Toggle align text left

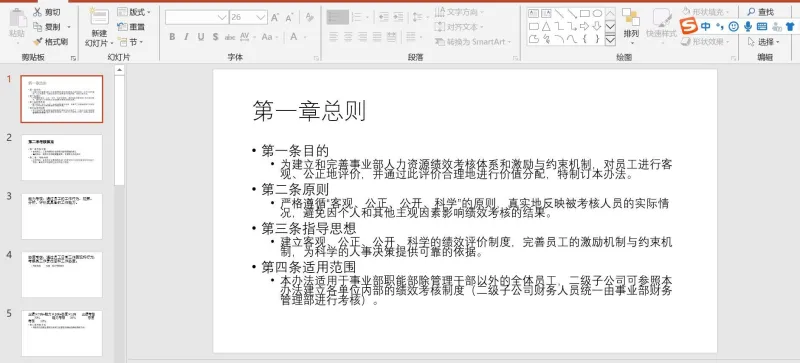[x=334, y=37]
